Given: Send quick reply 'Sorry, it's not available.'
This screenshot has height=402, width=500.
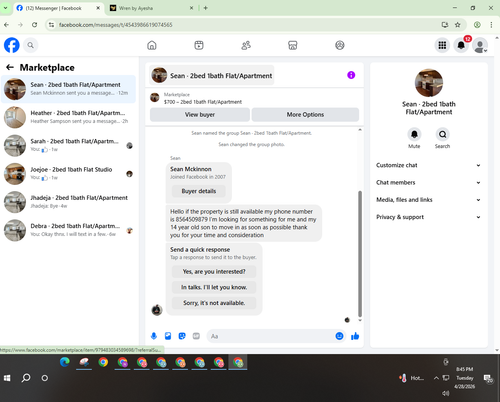Looking at the screenshot, I should click(x=214, y=303).
